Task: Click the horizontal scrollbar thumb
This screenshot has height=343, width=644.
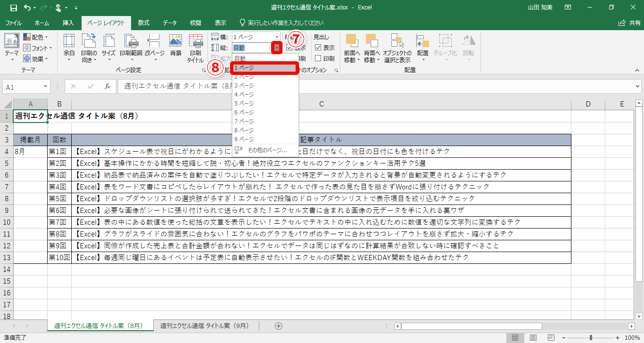Action: tap(471, 326)
